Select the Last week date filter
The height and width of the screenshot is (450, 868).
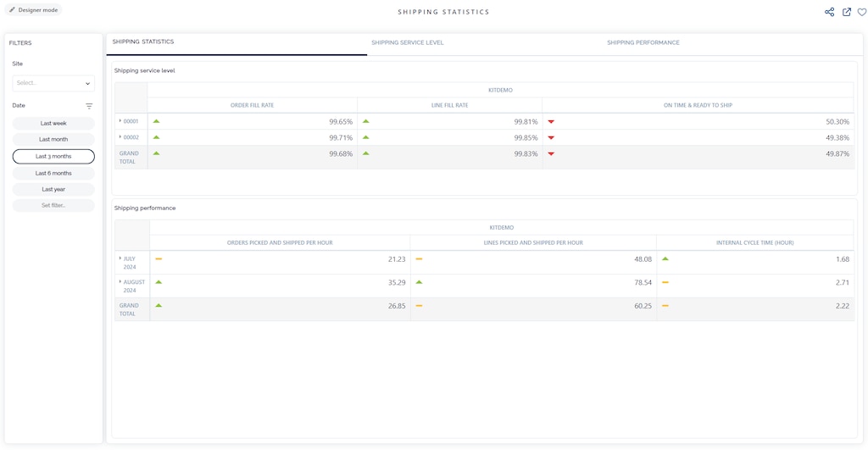[x=53, y=124]
